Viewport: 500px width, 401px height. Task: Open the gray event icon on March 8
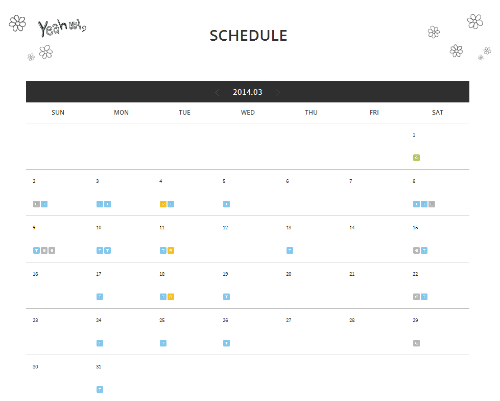[x=432, y=204]
